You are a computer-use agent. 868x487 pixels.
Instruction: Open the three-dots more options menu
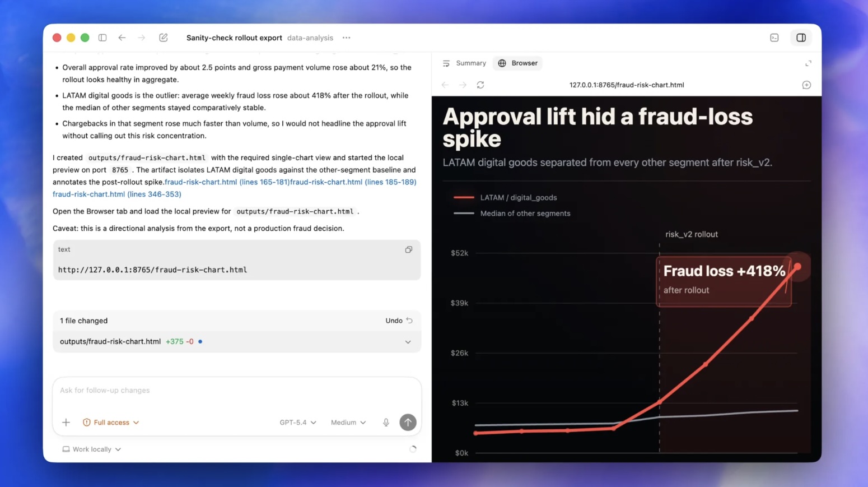pos(347,38)
